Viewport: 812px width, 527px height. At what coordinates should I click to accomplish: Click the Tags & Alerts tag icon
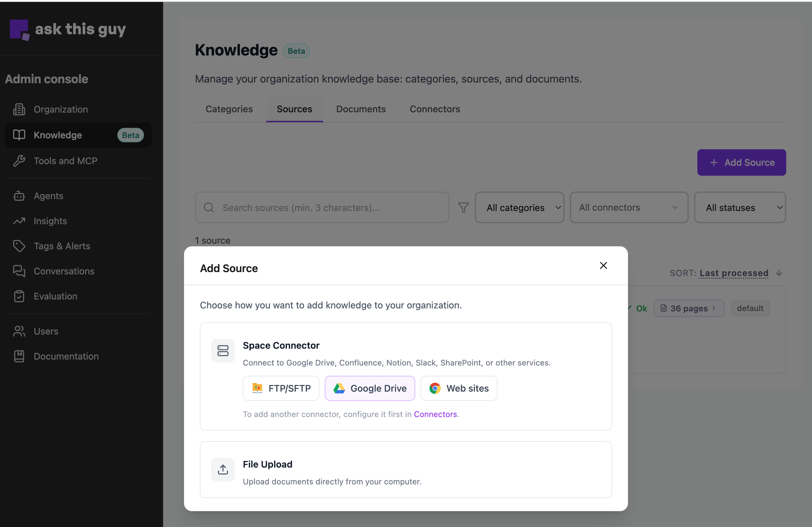[19, 246]
